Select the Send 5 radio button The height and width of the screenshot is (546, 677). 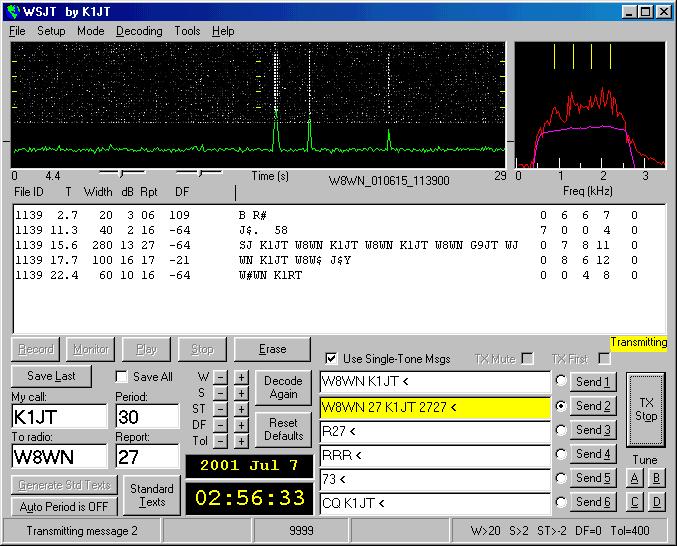(561, 478)
